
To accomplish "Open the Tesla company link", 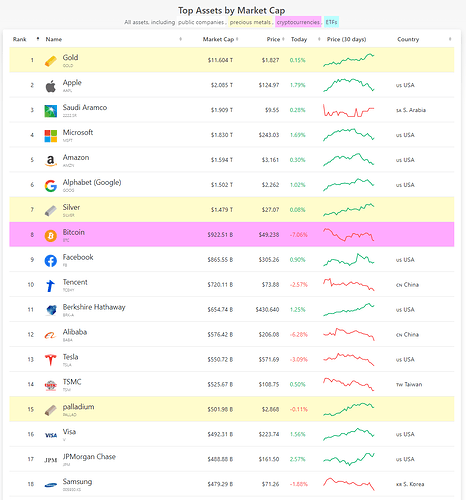I will tap(70, 357).
